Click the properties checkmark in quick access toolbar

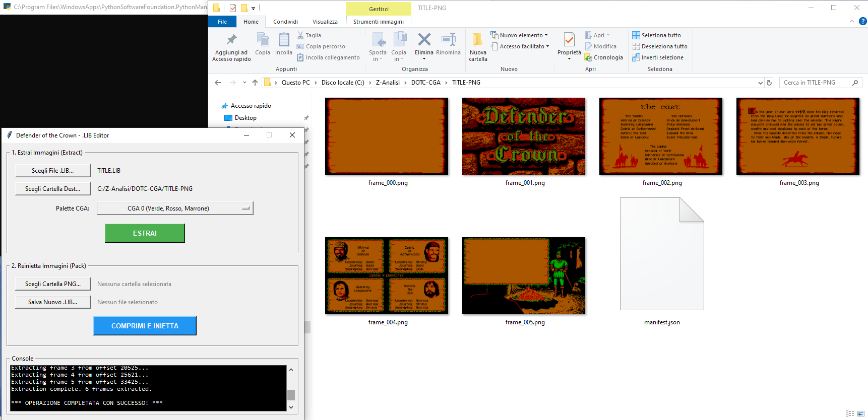pos(233,8)
